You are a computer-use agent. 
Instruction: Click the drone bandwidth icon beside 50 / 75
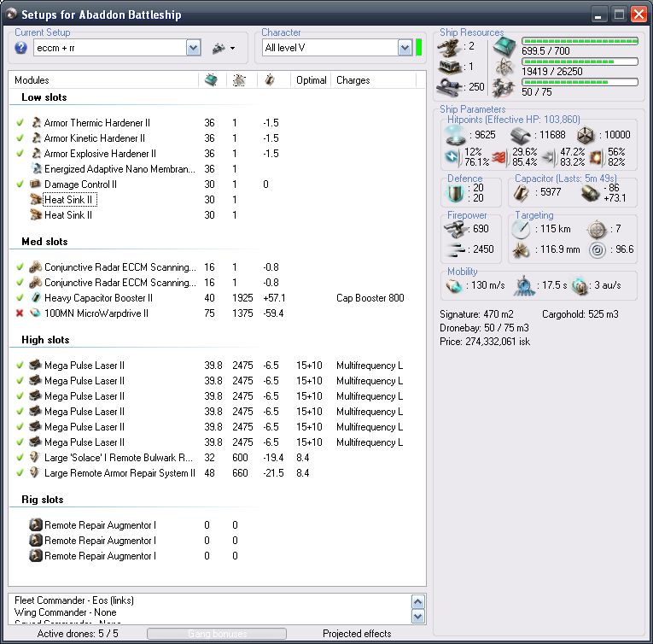(504, 87)
